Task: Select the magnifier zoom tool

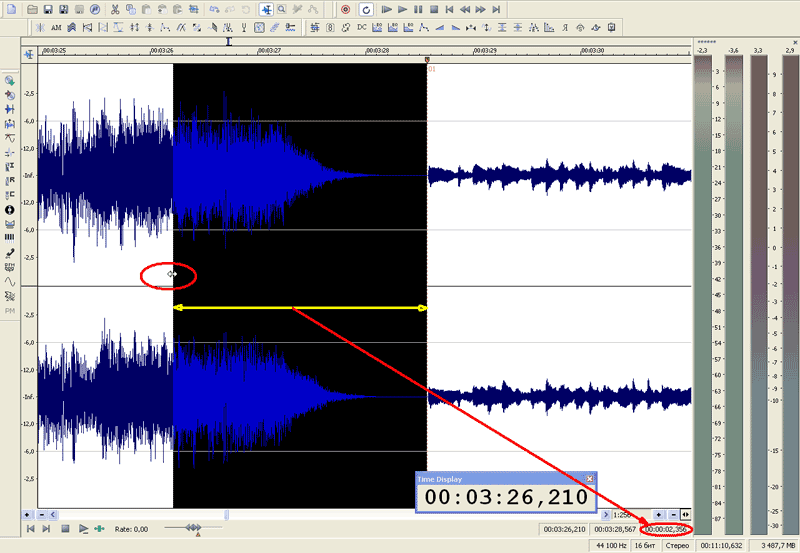Action: 283,9
